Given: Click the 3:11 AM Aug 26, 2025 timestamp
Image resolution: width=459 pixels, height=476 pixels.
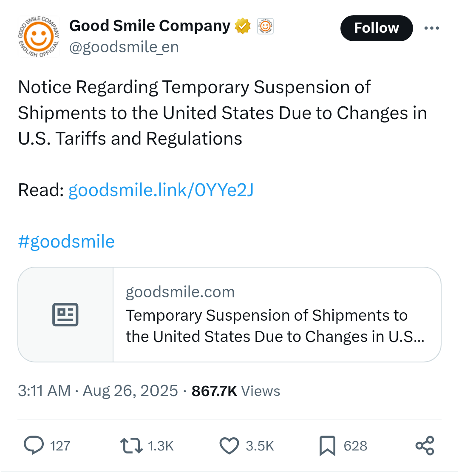Looking at the screenshot, I should click(98, 390).
